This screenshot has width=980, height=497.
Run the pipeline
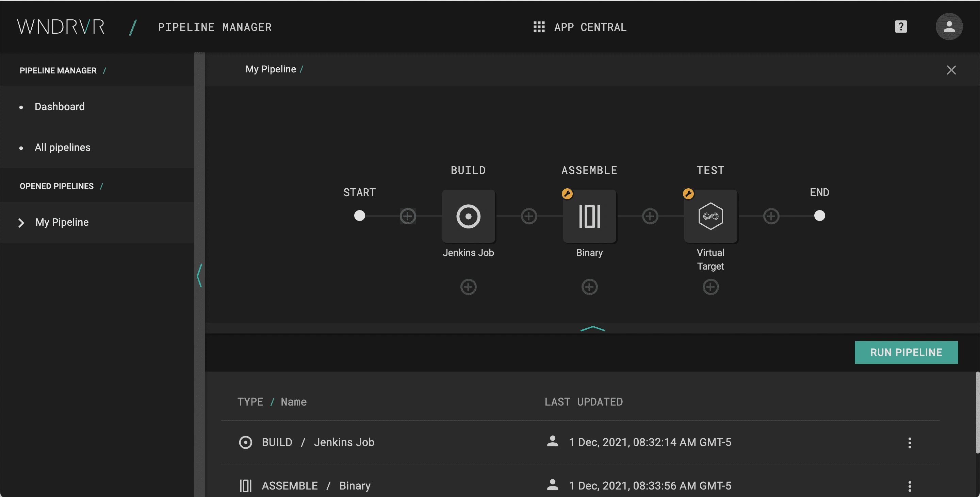pos(906,353)
